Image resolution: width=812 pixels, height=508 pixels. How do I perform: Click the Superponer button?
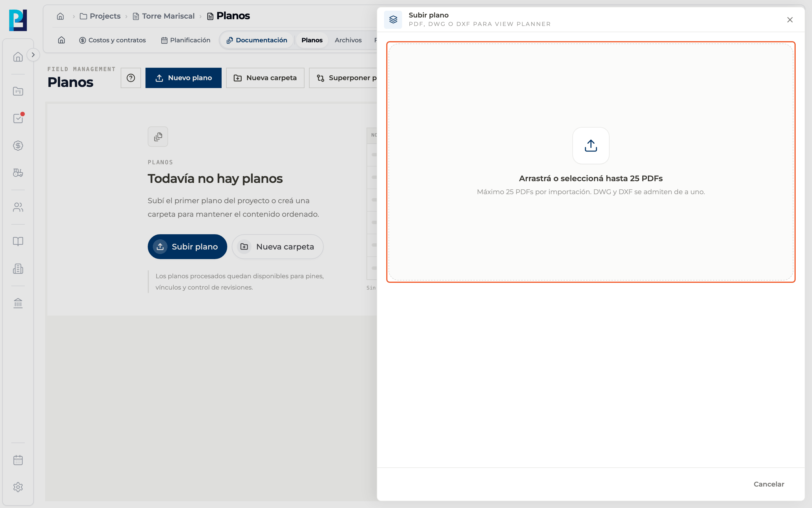pyautogui.click(x=343, y=78)
